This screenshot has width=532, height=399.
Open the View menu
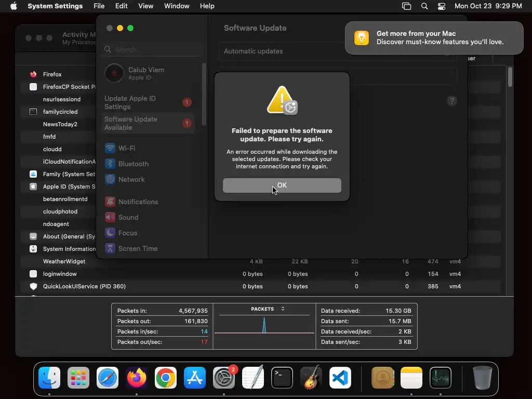pyautogui.click(x=145, y=6)
